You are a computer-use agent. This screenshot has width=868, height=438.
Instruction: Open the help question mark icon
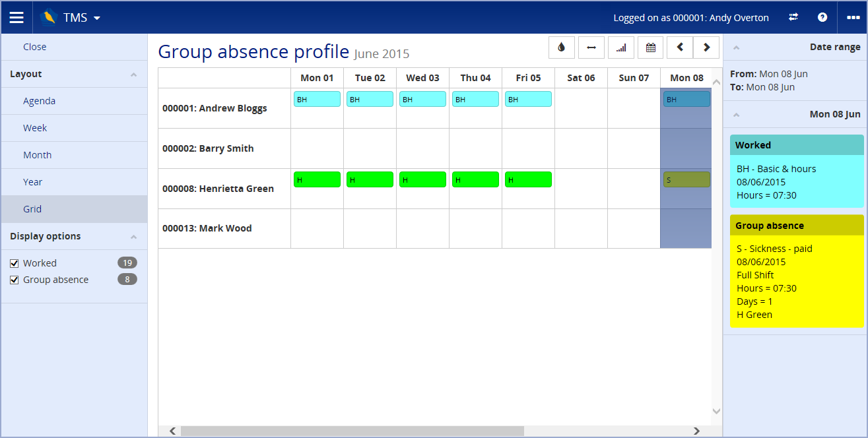pos(822,18)
